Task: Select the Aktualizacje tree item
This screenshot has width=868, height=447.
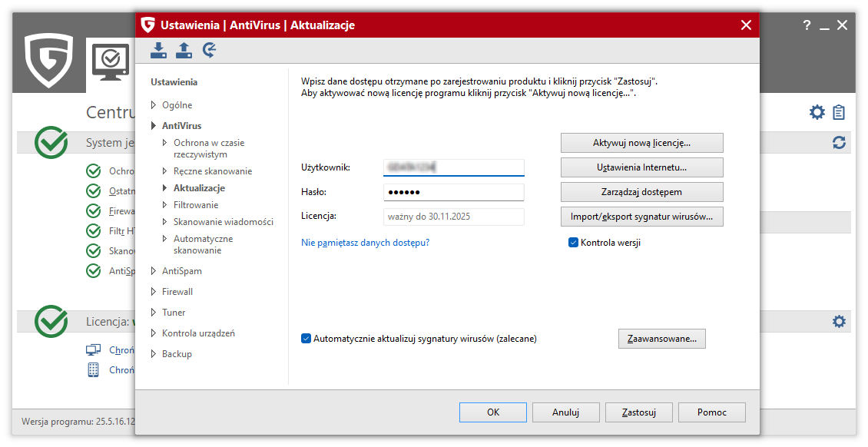Action: point(199,188)
